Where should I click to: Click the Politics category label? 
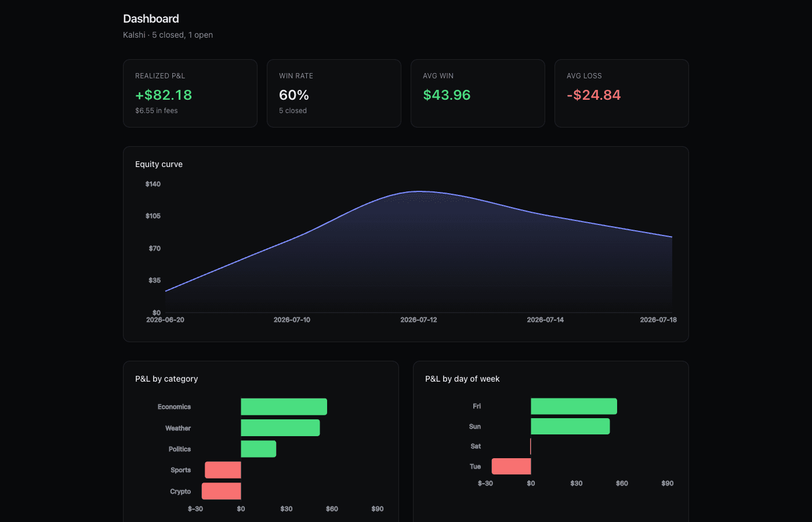(x=180, y=449)
